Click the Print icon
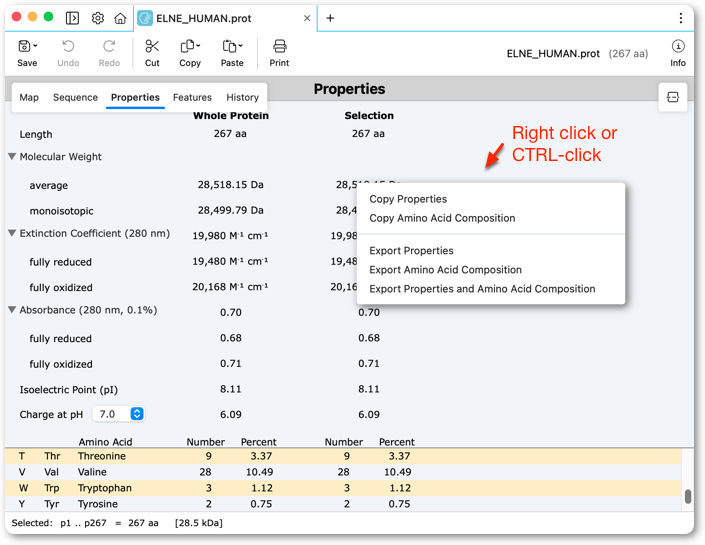 point(279,46)
